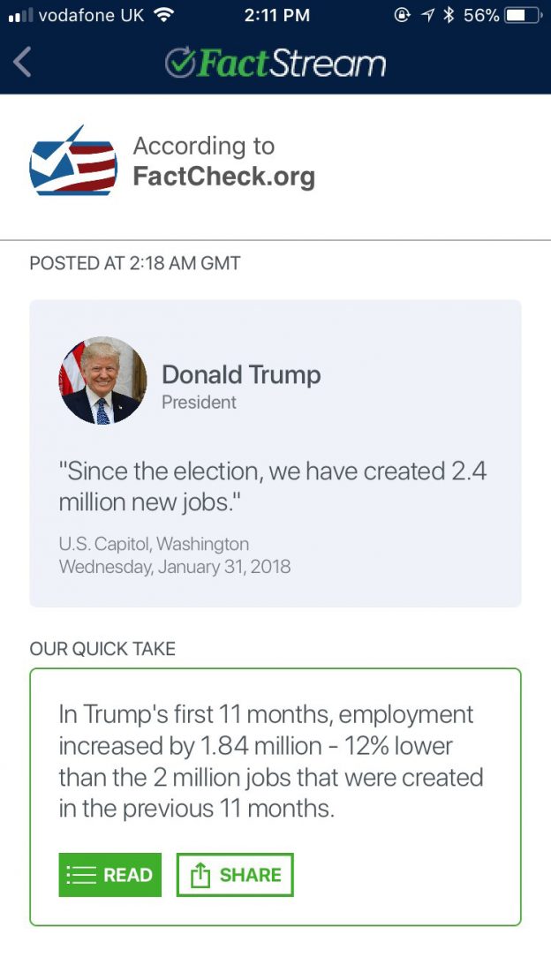Tap the FactCheck.org flag logo
Viewport: 551px width, 980px height.
click(72, 162)
